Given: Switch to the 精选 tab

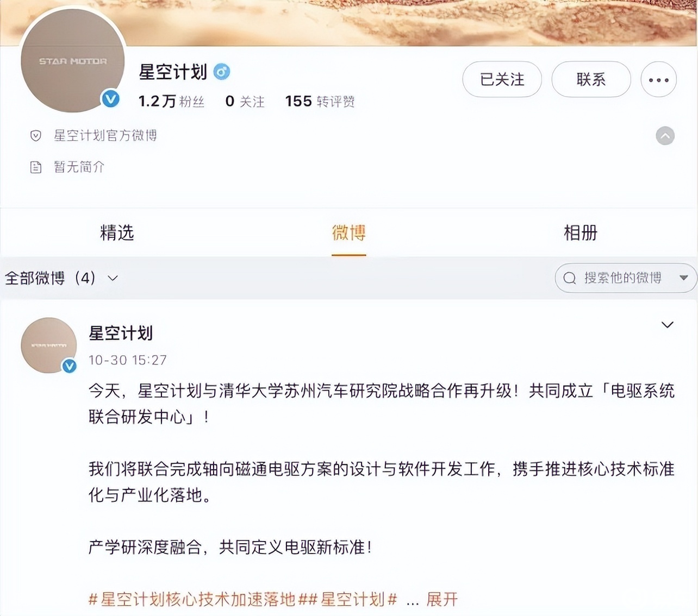Looking at the screenshot, I should [x=117, y=233].
